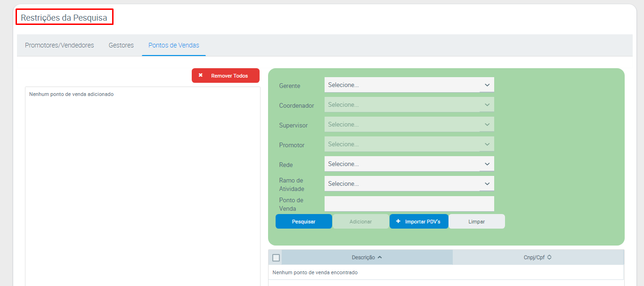This screenshot has width=644, height=286.
Task: Click the Promotor dropdown field
Action: coord(409,144)
